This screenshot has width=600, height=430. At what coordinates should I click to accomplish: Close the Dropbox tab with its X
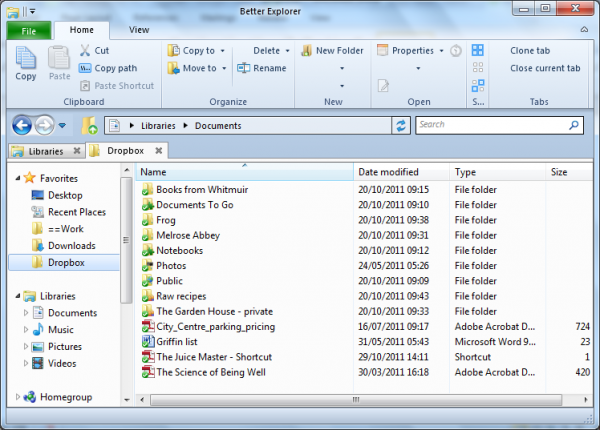click(159, 151)
